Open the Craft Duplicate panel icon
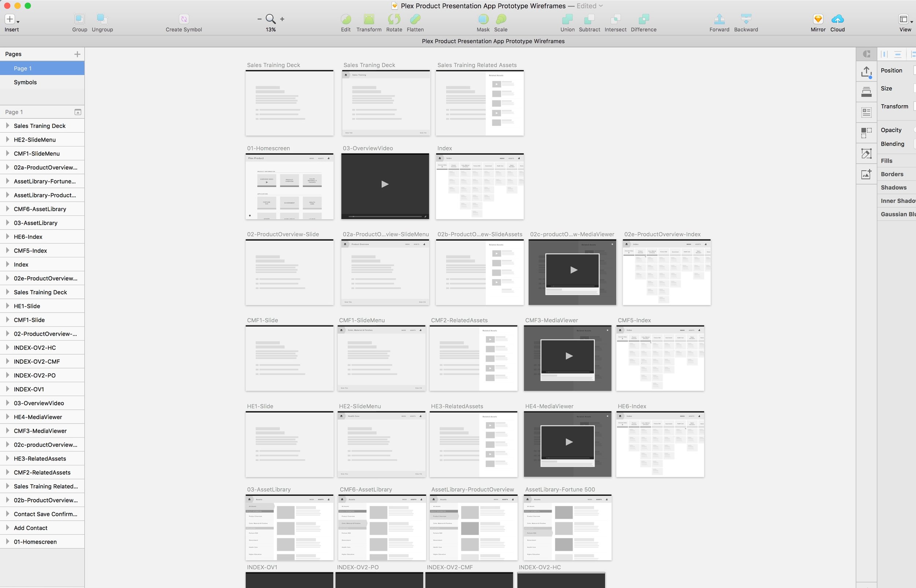Image resolution: width=916 pixels, height=588 pixels. click(x=866, y=133)
